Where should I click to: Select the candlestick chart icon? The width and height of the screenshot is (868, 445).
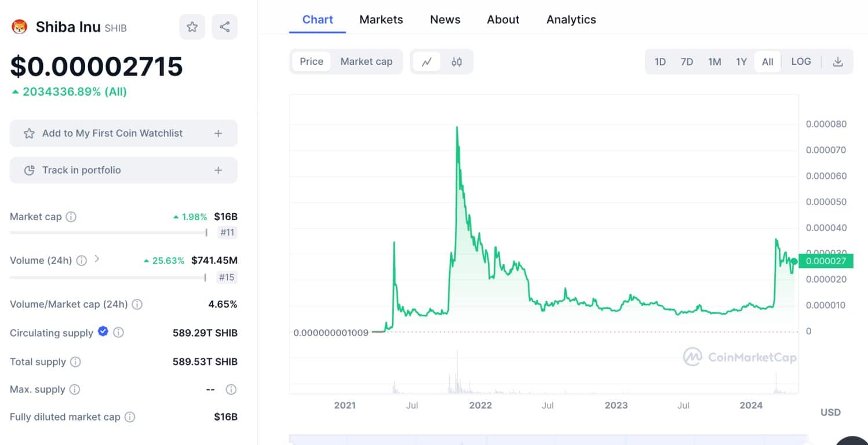click(457, 61)
